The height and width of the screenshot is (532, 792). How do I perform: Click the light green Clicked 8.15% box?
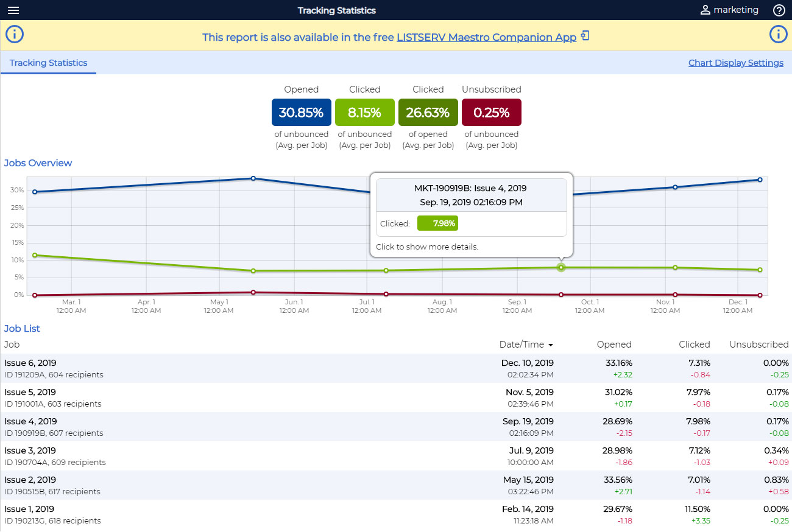(x=365, y=113)
